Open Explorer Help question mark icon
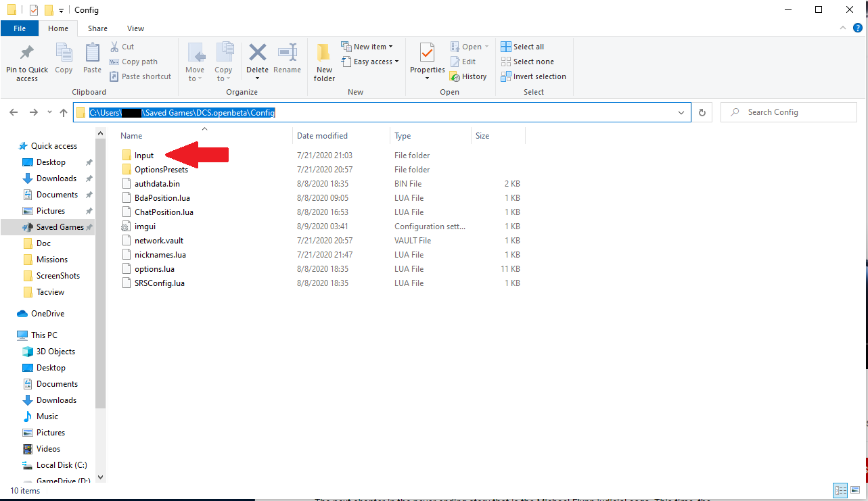Image resolution: width=868 pixels, height=501 pixels. [x=856, y=28]
